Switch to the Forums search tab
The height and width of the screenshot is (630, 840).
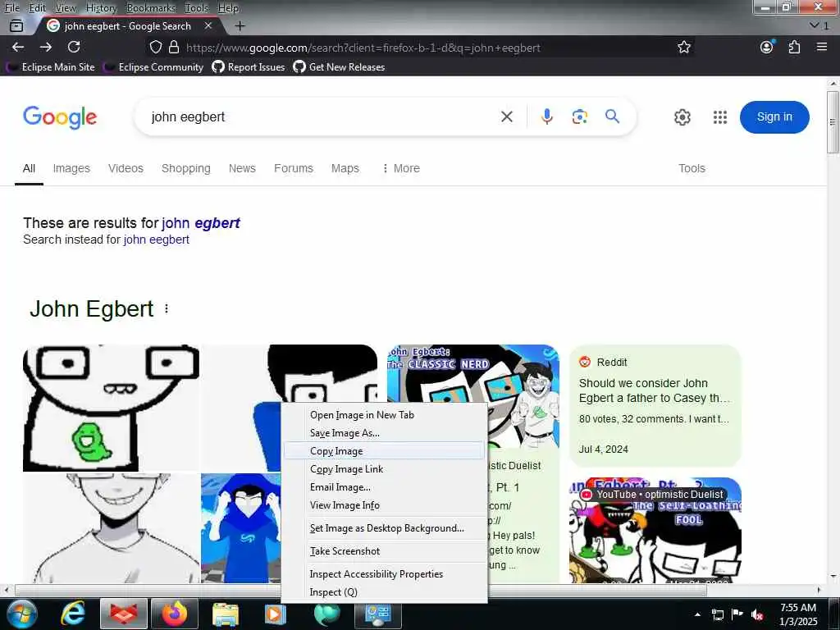coord(294,168)
